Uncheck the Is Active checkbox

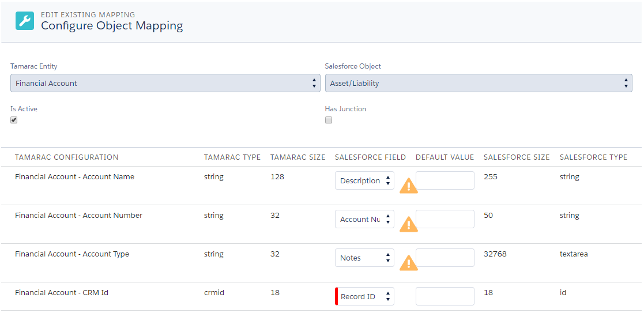[14, 120]
